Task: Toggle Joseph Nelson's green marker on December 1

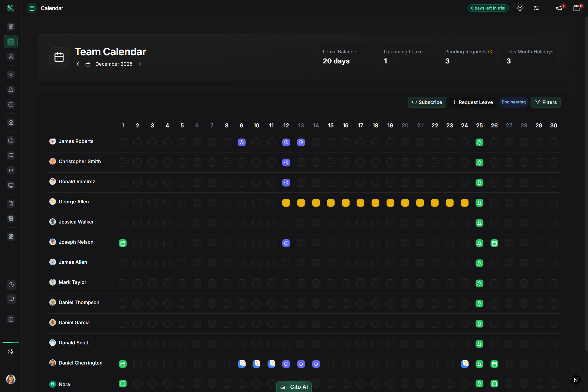Action: coord(123,243)
